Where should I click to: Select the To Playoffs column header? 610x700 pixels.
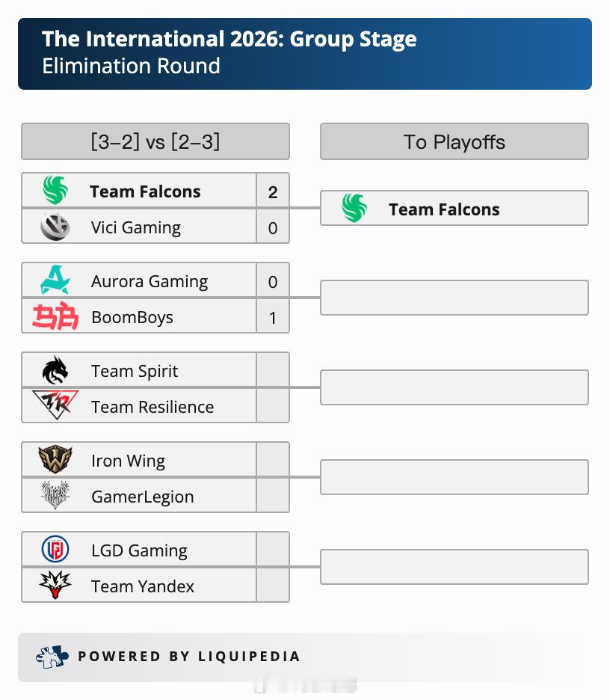[455, 141]
